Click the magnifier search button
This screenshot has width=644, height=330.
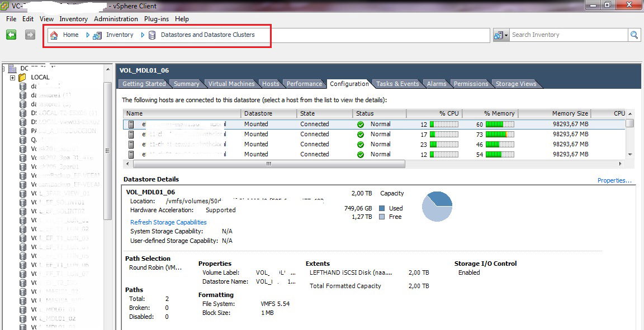(x=634, y=35)
